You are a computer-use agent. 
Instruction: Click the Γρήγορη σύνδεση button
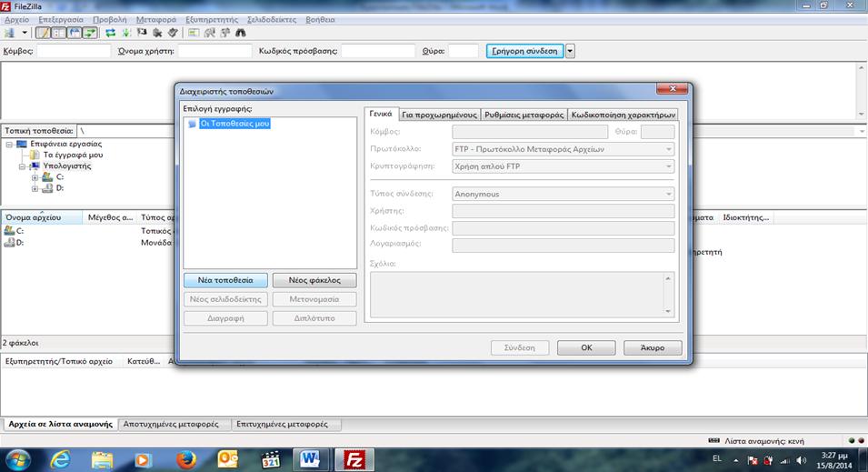(x=524, y=51)
